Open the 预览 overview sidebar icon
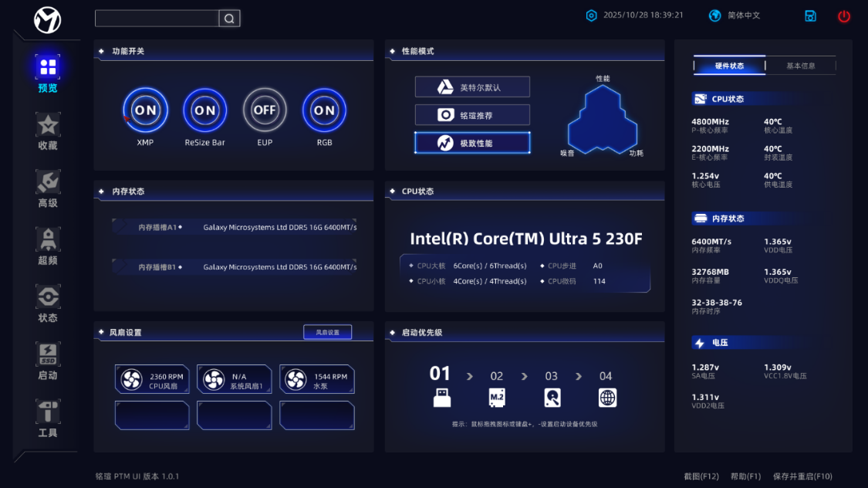The height and width of the screenshot is (488, 868). coord(48,67)
